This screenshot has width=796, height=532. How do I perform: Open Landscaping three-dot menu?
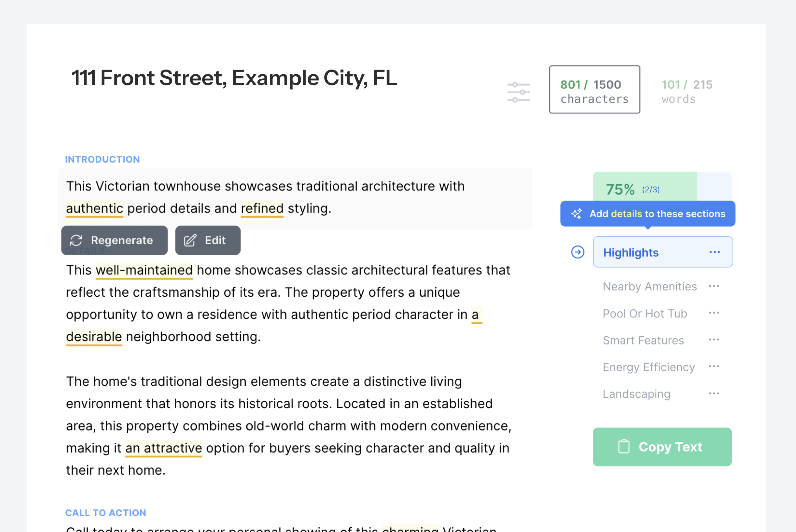714,393
